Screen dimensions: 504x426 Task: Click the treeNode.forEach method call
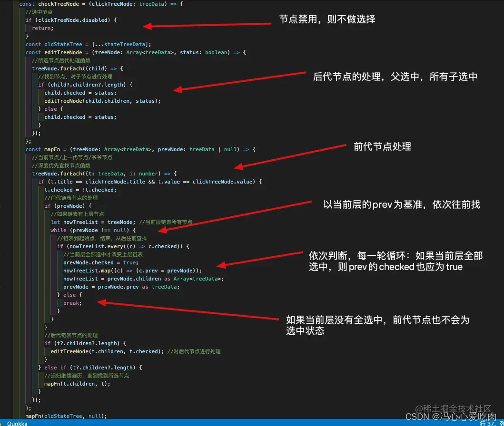point(57,68)
